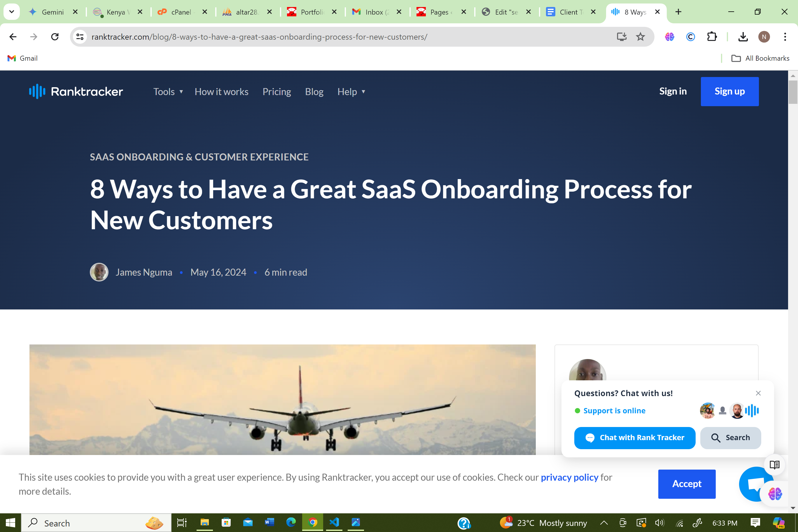Click the taskbar clock 6:33 PM
798x532 pixels.
[x=725, y=523]
